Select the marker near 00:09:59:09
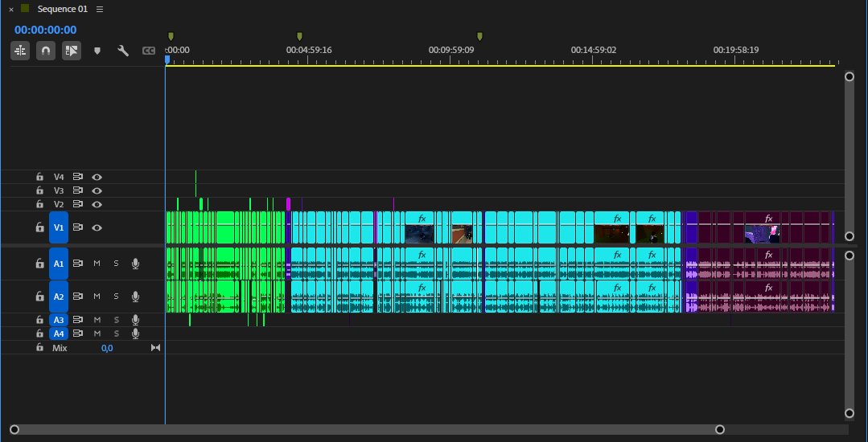 pyautogui.click(x=479, y=36)
